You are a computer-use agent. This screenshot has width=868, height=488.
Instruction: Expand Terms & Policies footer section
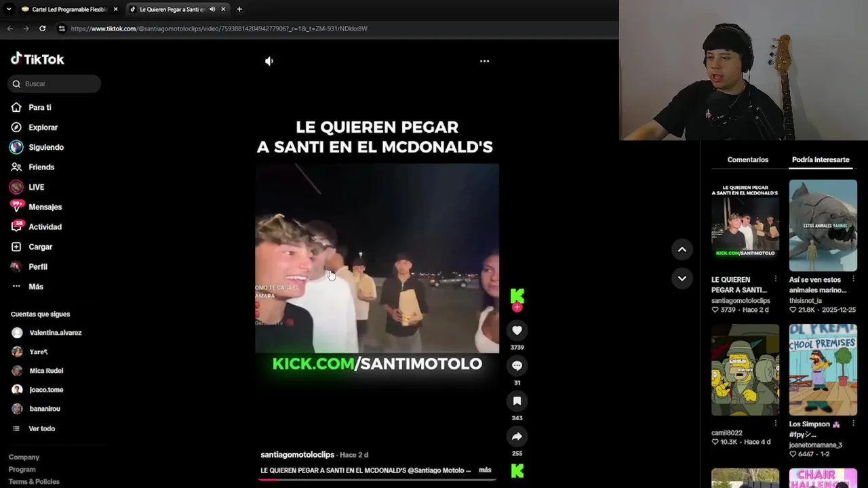click(34, 481)
